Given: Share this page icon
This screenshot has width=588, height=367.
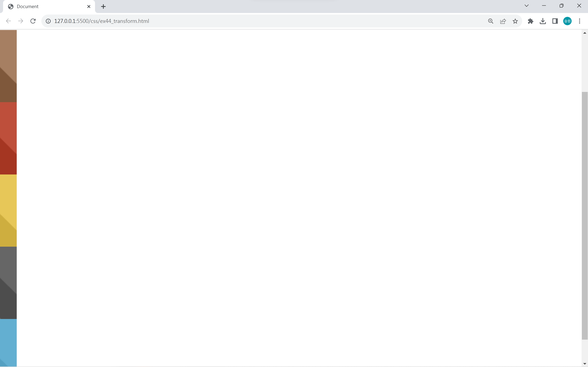Looking at the screenshot, I should point(503,21).
